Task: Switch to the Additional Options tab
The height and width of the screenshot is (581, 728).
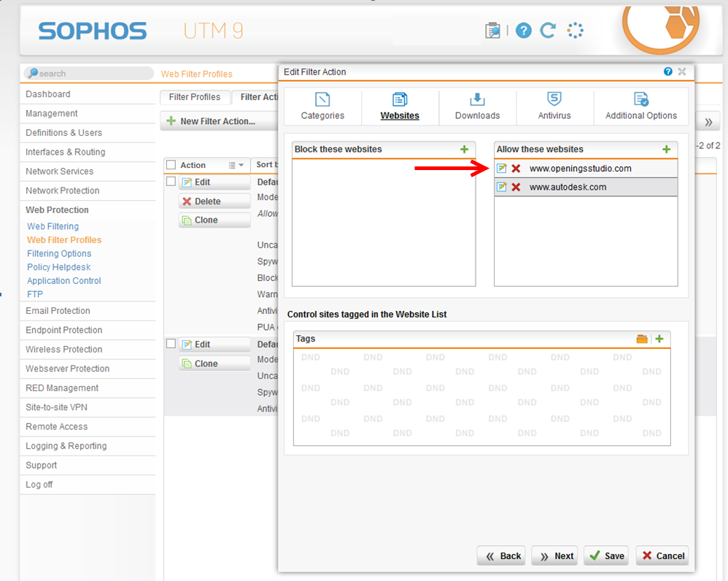Action: point(640,107)
